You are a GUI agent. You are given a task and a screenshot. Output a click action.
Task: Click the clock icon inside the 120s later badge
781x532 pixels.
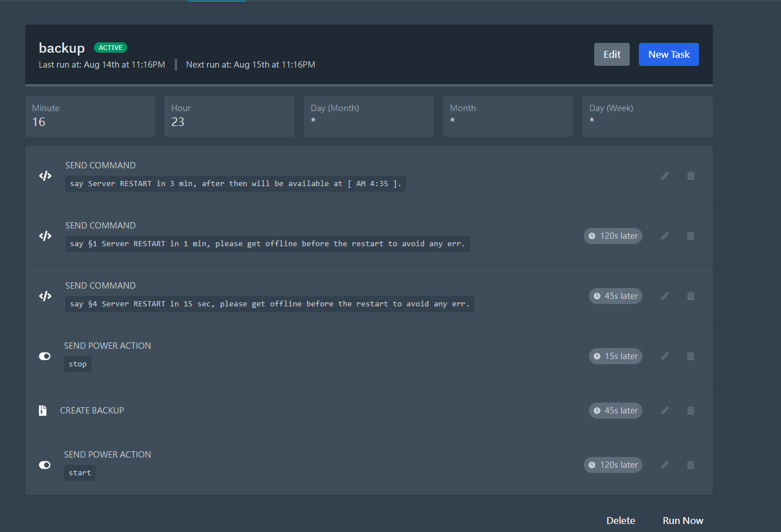click(591, 235)
